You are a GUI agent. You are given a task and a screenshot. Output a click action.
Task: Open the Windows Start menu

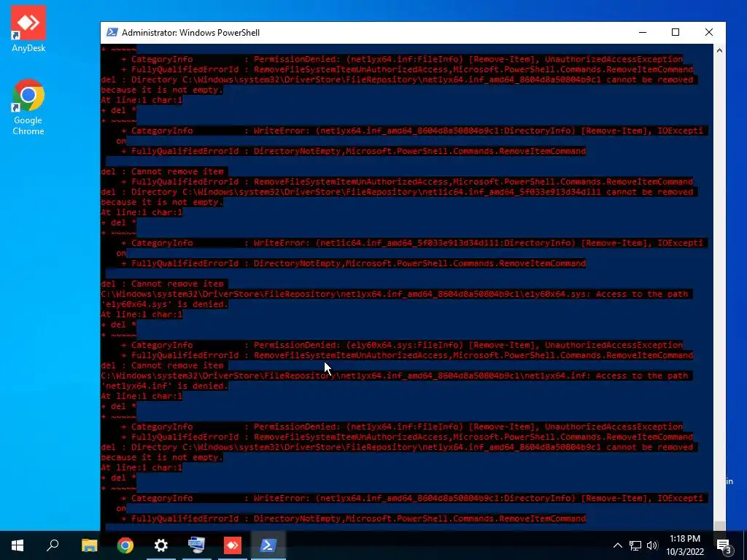pyautogui.click(x=18, y=545)
